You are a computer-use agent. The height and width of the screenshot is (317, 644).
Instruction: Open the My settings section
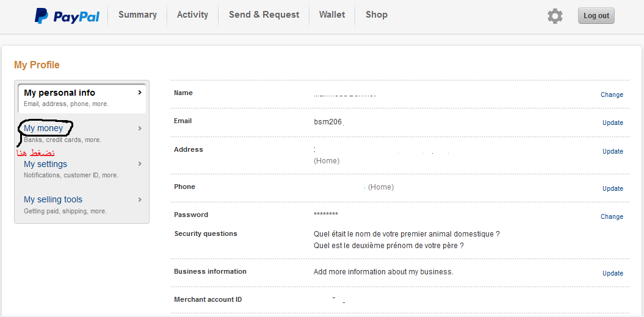point(45,164)
